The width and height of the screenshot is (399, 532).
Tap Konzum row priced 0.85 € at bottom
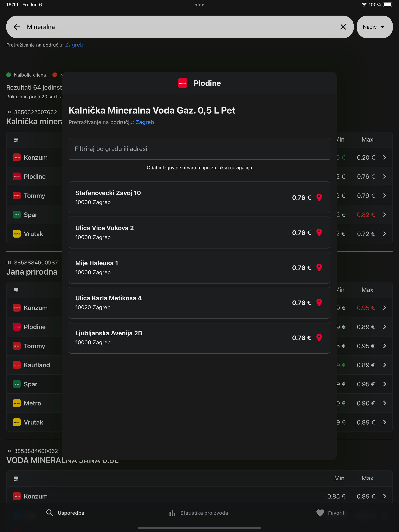tap(199, 496)
